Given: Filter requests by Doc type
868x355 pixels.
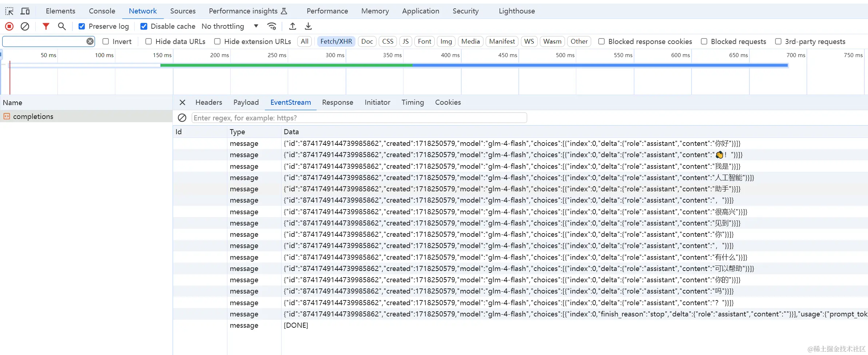Looking at the screenshot, I should point(367,41).
